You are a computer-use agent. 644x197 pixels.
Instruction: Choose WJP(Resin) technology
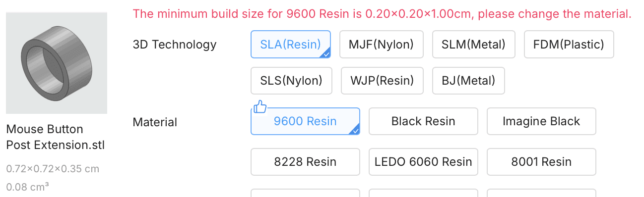pos(382,81)
